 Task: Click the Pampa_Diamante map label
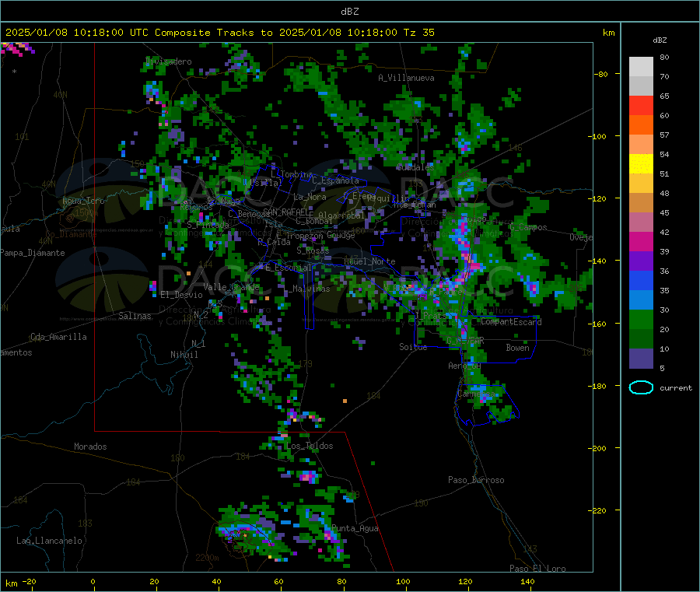32,253
